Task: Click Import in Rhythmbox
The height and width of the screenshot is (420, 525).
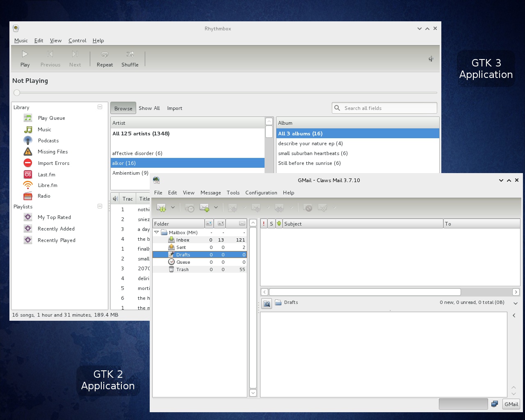Action: click(175, 108)
